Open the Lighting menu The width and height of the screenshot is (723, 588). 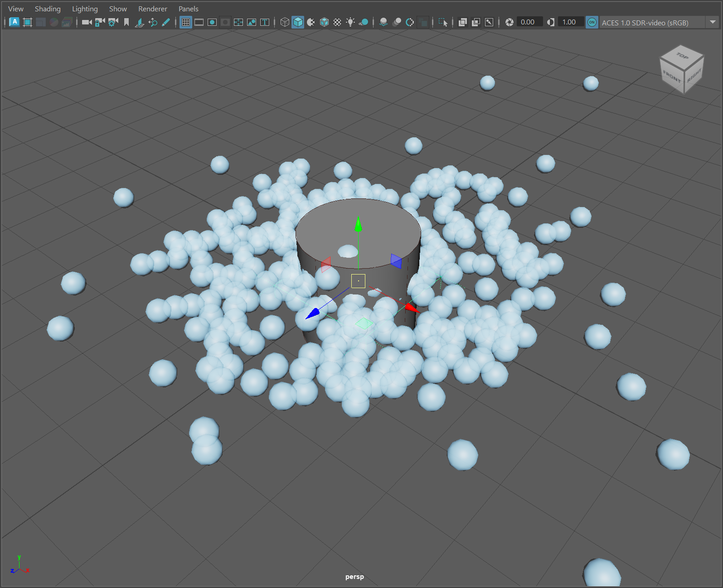(x=85, y=9)
